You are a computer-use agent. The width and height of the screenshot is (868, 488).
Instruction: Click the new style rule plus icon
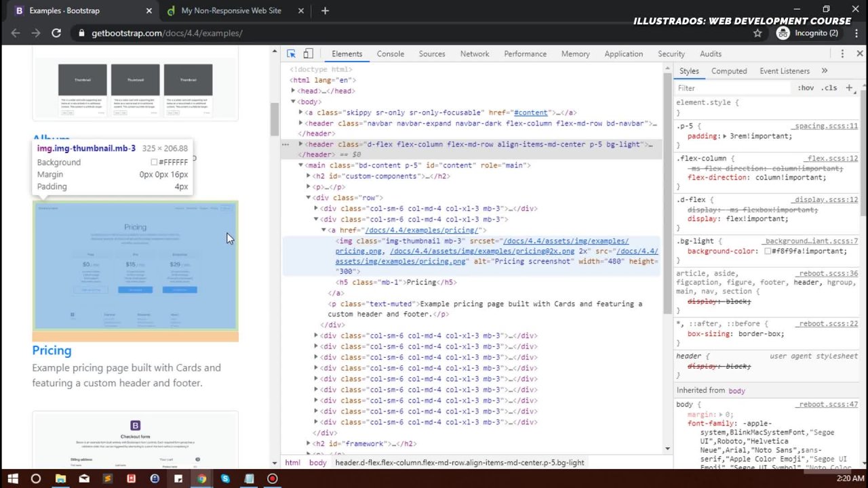pyautogui.click(x=849, y=87)
